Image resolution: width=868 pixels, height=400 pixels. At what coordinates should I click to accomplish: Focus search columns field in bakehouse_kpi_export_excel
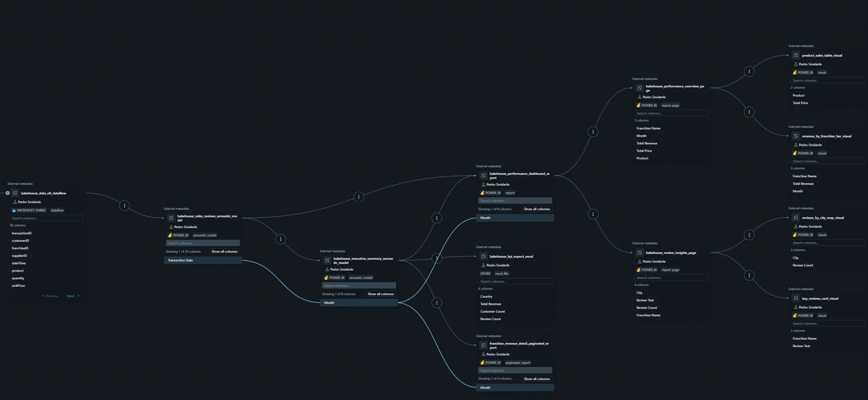(515, 281)
